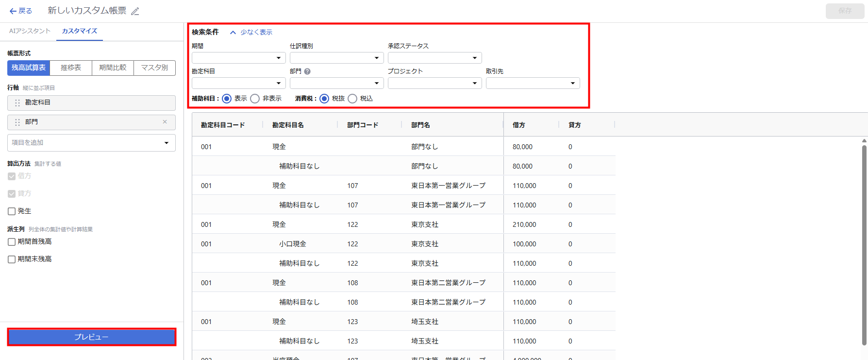Click the help icon next to 部門

coord(307,71)
